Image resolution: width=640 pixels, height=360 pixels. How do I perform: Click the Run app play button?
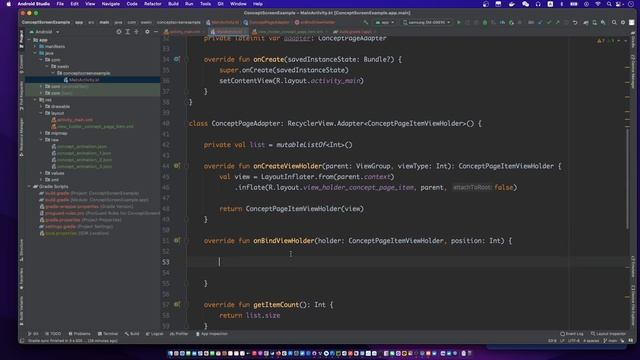pyautogui.click(x=458, y=22)
